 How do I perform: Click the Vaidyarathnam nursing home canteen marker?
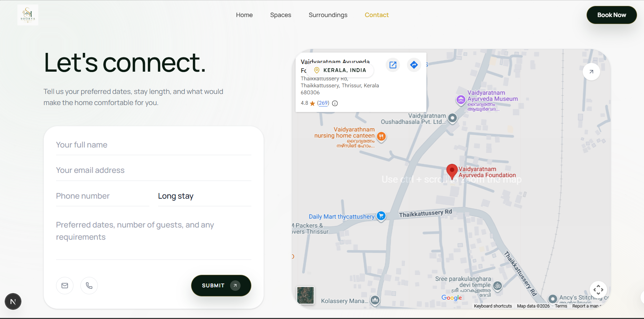tap(382, 136)
